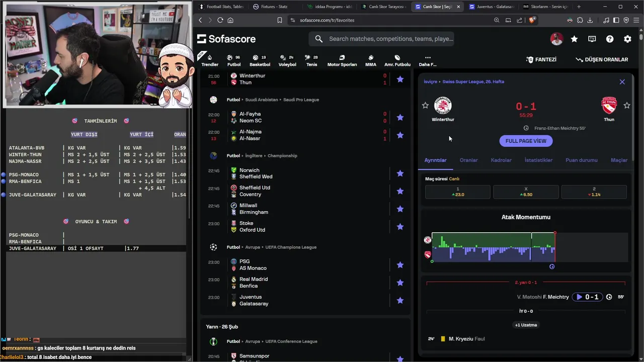Open the browser downloads icon

click(590, 20)
